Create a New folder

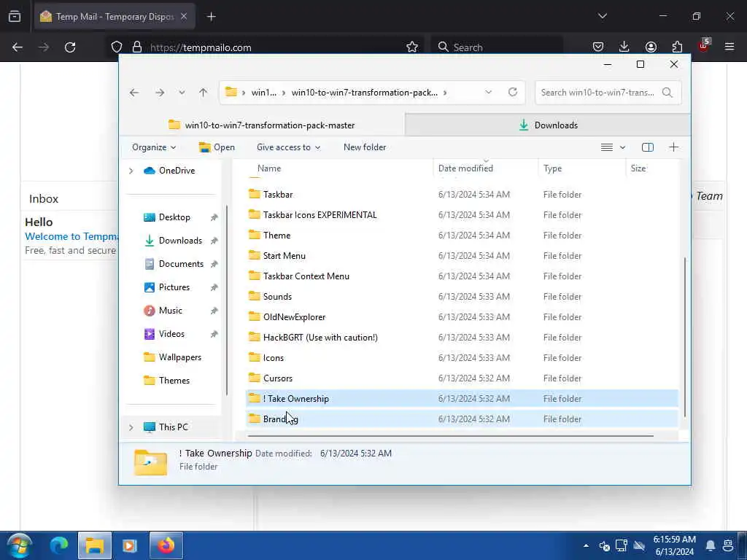365,147
